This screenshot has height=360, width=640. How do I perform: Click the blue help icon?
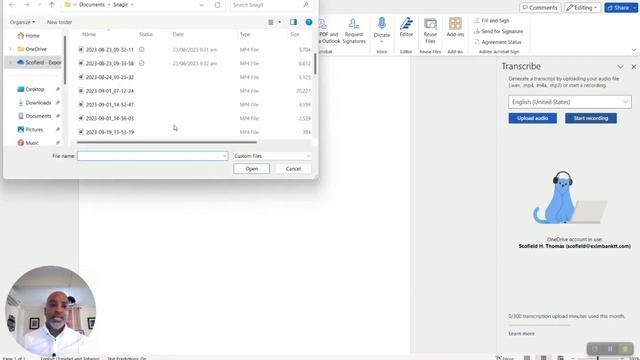pyautogui.click(x=309, y=22)
